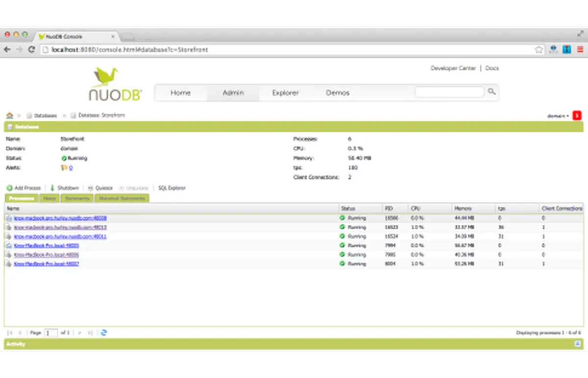Select the NuoDB Console browser tab
This screenshot has width=588, height=378.
click(76, 36)
